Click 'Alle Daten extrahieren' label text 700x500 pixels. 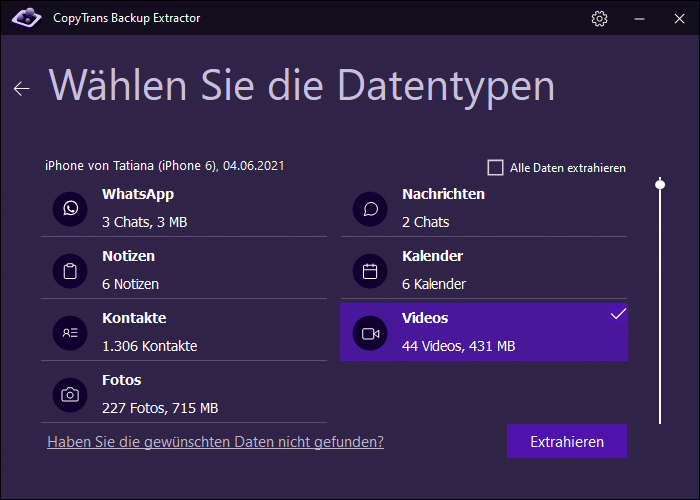point(568,168)
